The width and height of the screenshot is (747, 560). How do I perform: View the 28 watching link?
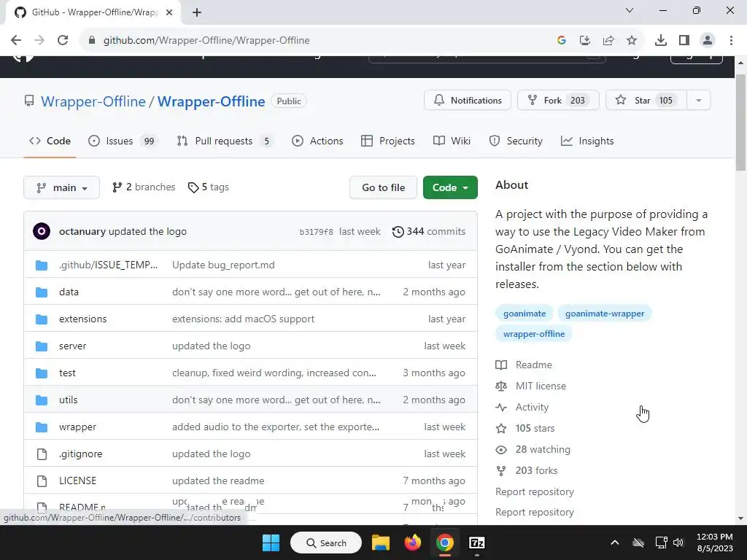543,449
